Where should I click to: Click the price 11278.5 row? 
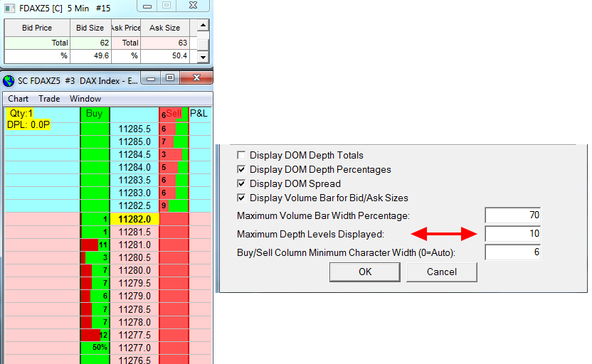pos(134,309)
